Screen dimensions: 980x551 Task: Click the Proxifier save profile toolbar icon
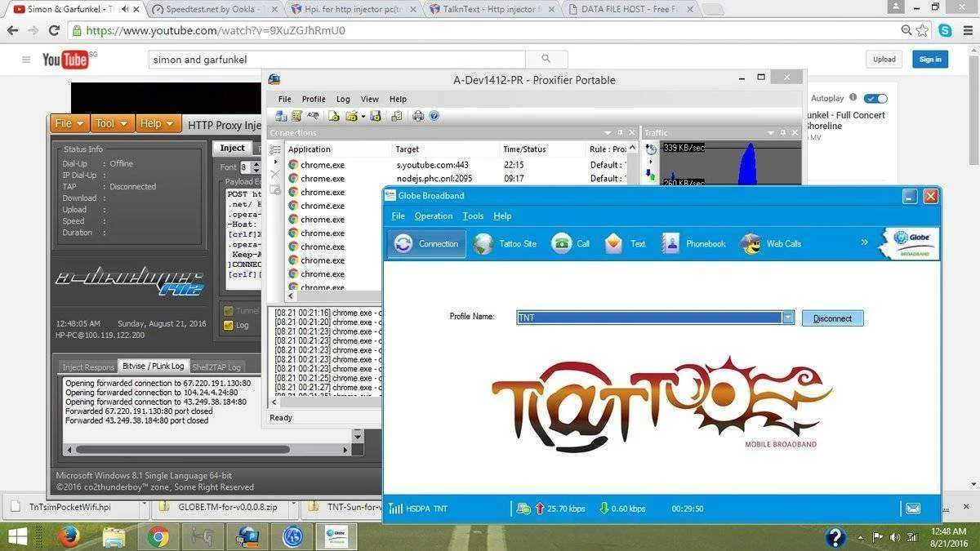tap(376, 116)
